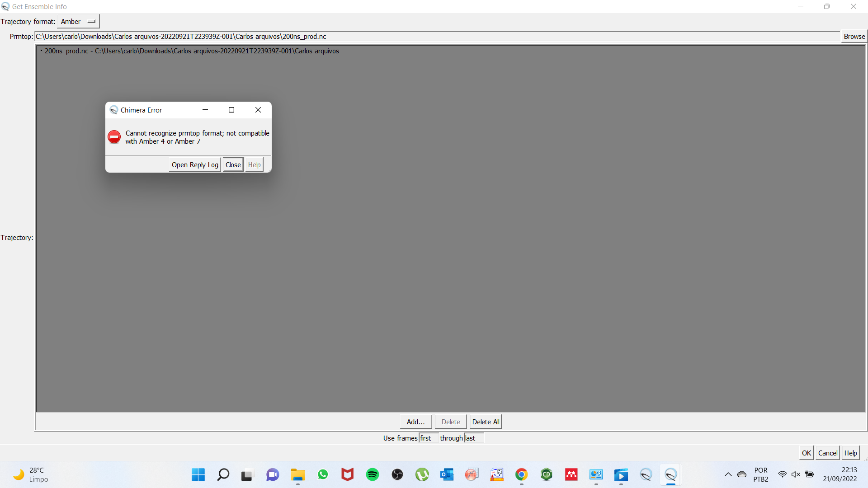Click Add... to add a trajectory file
The width and height of the screenshot is (868, 488).
[x=415, y=422]
